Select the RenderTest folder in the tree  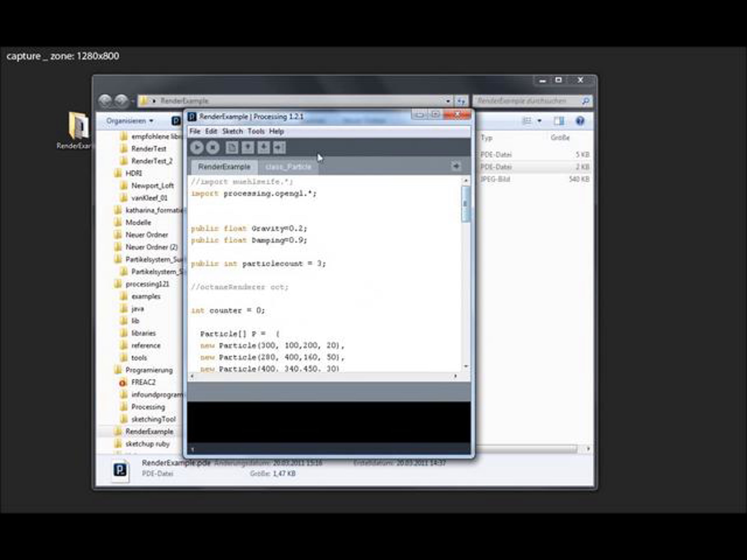click(x=148, y=148)
